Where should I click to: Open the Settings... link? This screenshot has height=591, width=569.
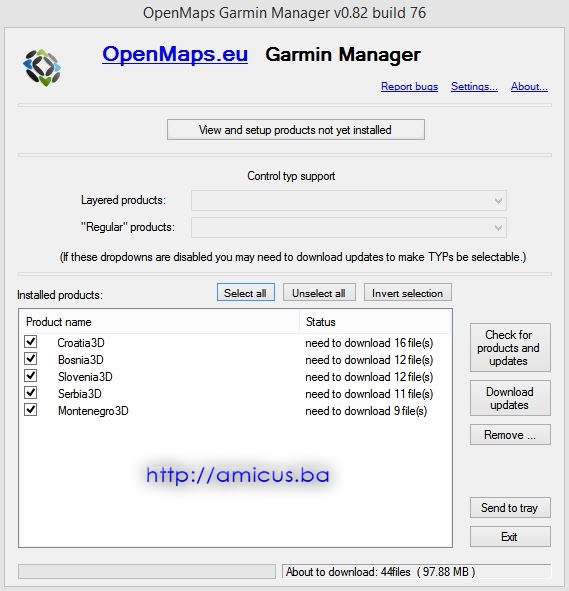[474, 87]
